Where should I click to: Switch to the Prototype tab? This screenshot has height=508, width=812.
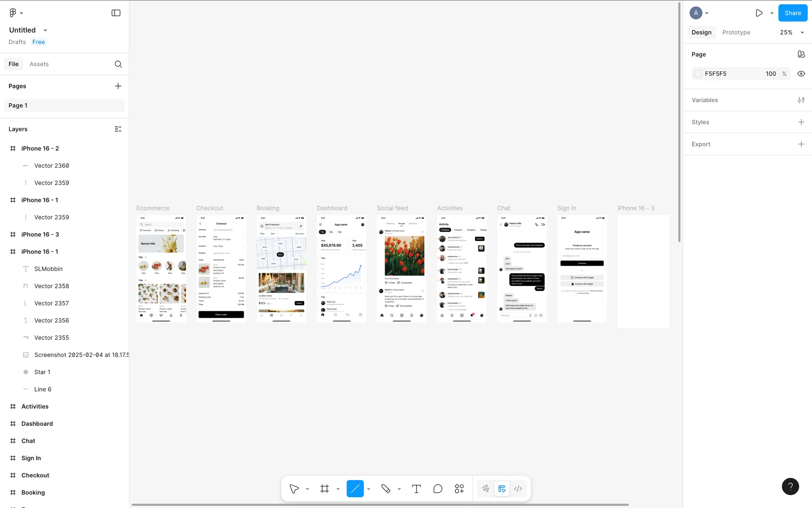736,32
